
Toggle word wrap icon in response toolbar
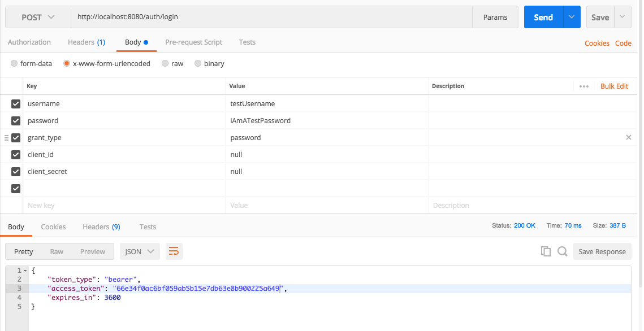click(x=174, y=251)
